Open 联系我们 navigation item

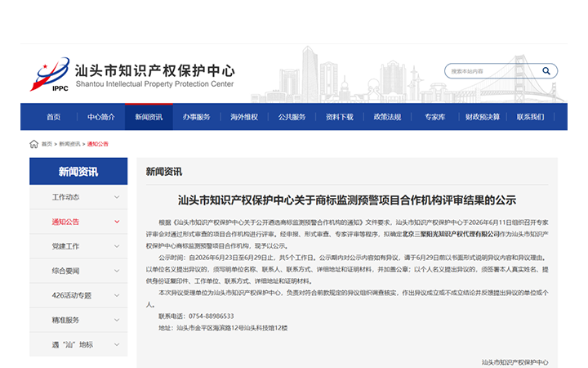point(530,117)
